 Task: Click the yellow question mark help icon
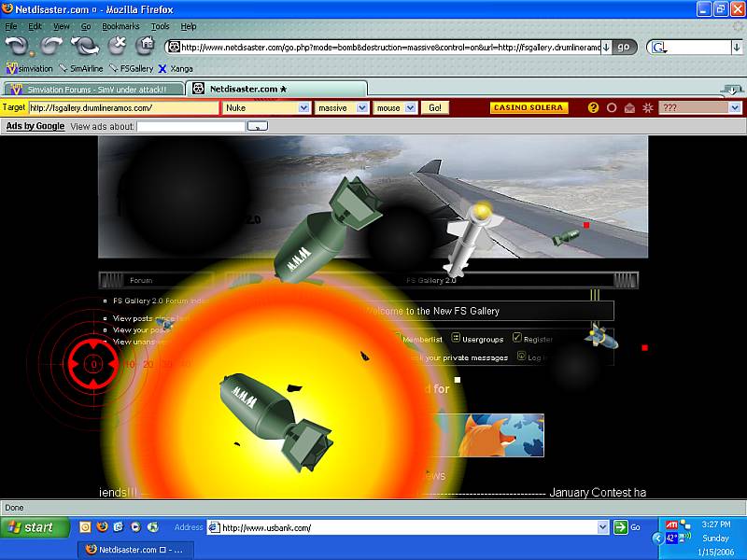pyautogui.click(x=593, y=107)
